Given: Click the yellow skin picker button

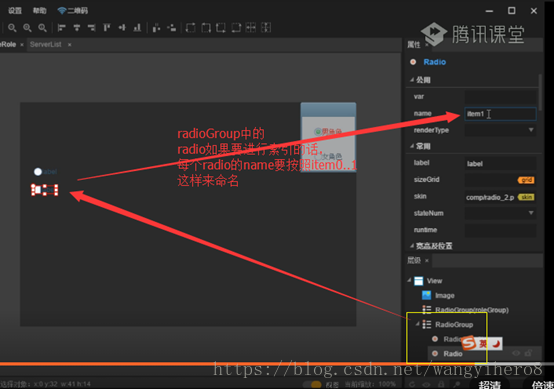Looking at the screenshot, I should (x=526, y=197).
